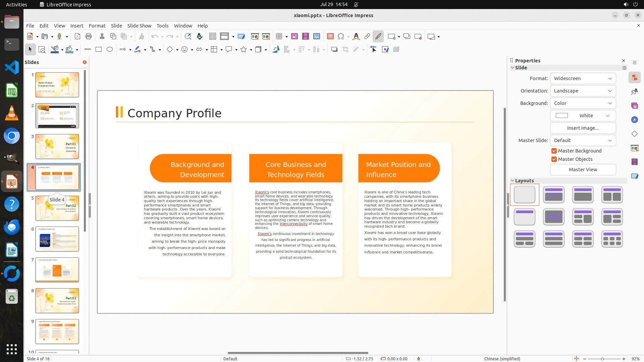Click the Insert Table icon
Viewport: 644px width, 362px height.
(x=279, y=37)
